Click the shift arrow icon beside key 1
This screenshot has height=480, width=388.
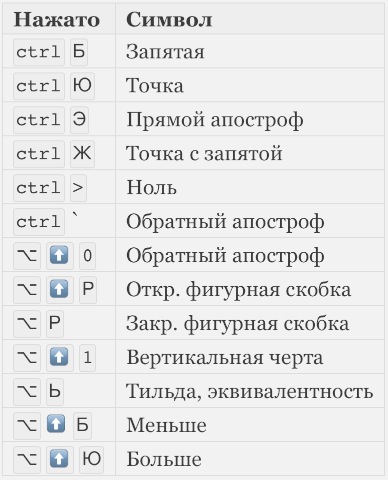(x=59, y=357)
